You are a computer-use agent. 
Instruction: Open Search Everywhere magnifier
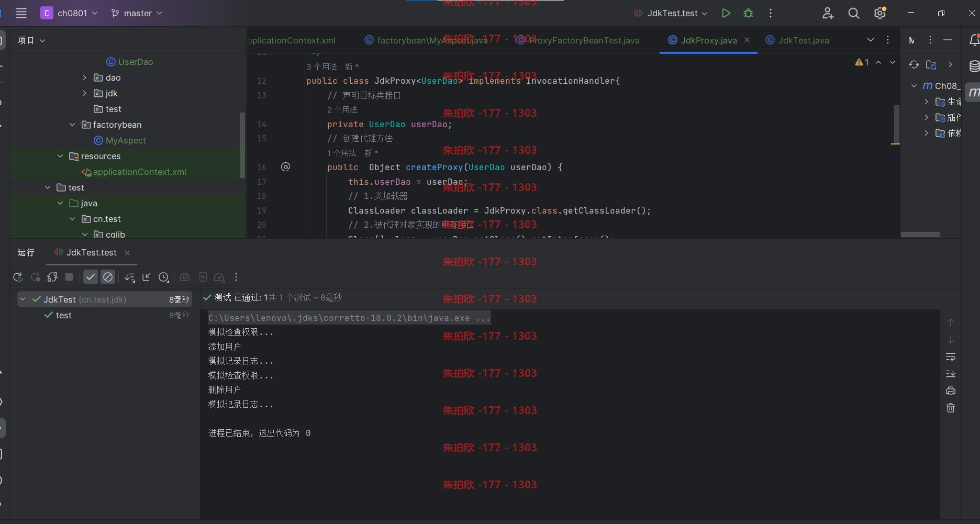point(853,13)
